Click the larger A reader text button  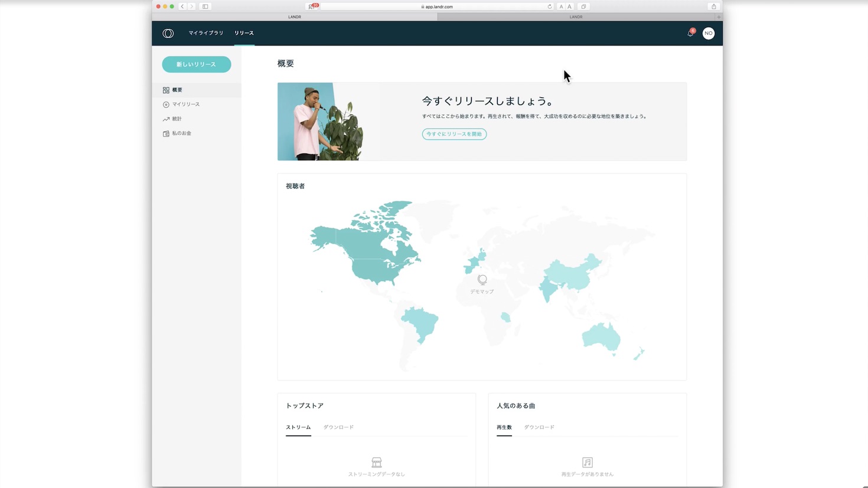tap(569, 6)
